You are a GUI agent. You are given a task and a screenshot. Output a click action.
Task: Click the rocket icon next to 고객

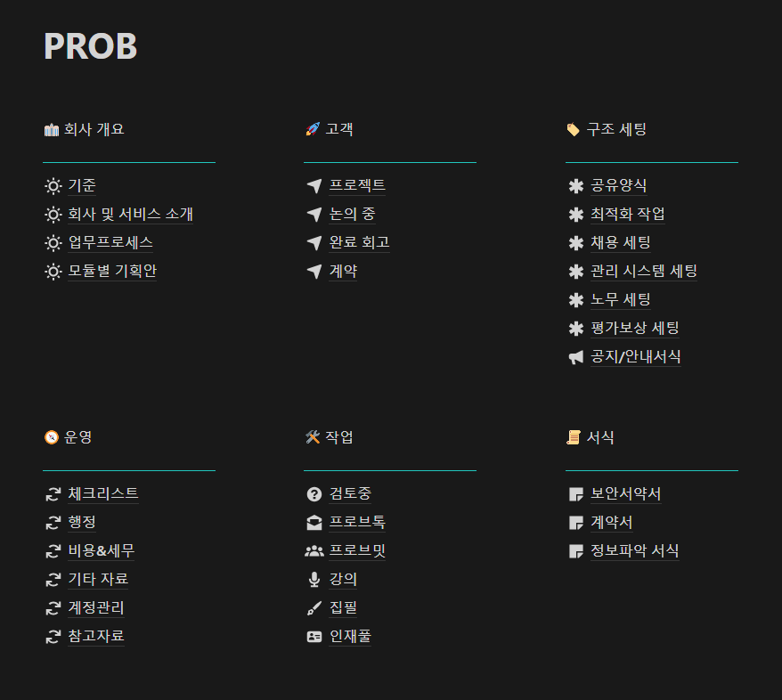[x=313, y=127]
